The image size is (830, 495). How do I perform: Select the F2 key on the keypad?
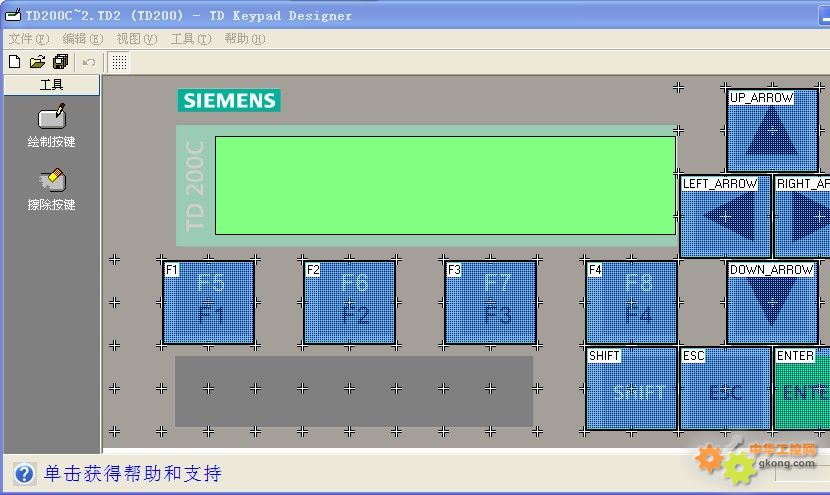349,303
